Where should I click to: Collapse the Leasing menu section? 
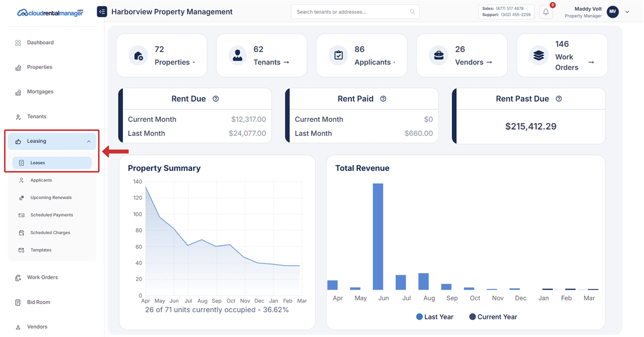[x=89, y=142]
